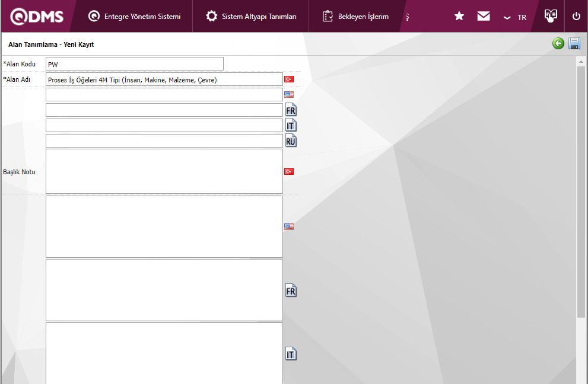This screenshot has height=384, width=588.
Task: Open Entegre Yönetim Sistemi menu
Action: coord(134,17)
